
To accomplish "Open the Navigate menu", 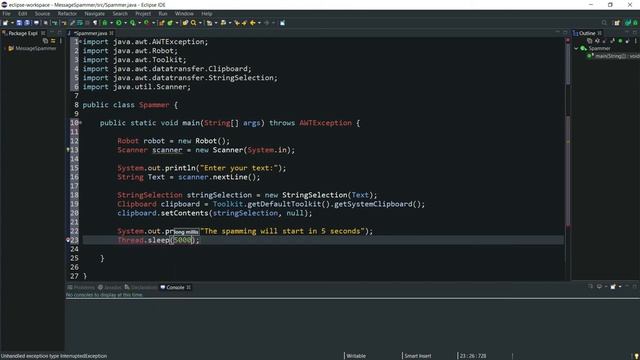I will (95, 13).
